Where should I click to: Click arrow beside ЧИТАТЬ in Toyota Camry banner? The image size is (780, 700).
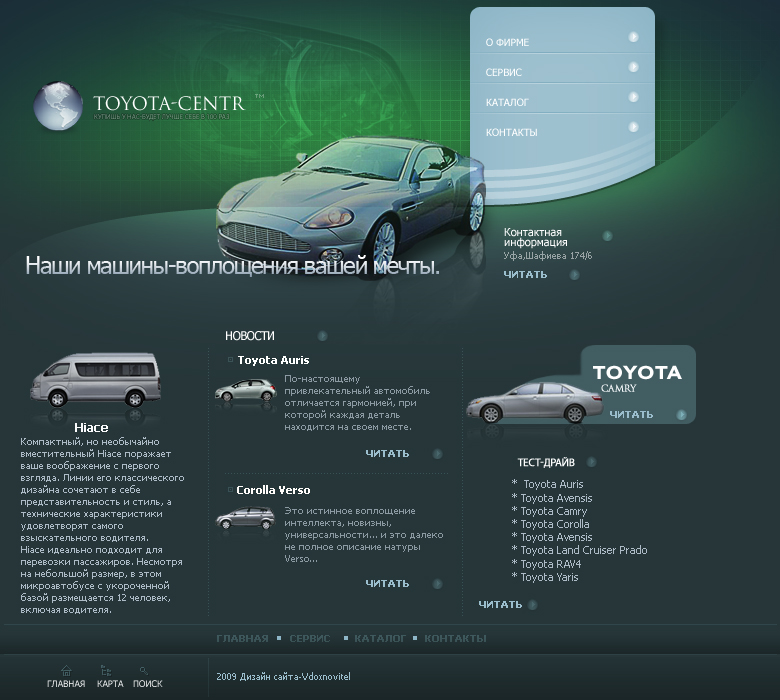pos(682,414)
